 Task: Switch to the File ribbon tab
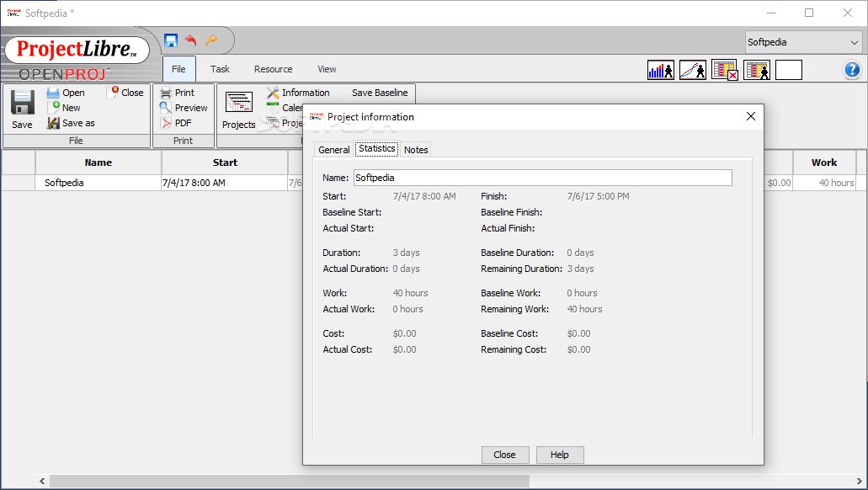tap(178, 69)
